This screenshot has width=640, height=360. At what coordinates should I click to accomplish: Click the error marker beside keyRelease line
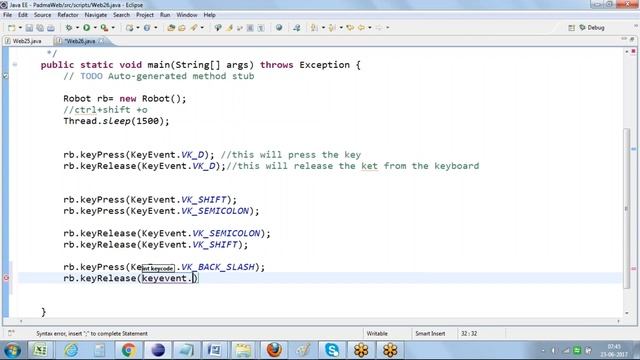tap(6, 278)
